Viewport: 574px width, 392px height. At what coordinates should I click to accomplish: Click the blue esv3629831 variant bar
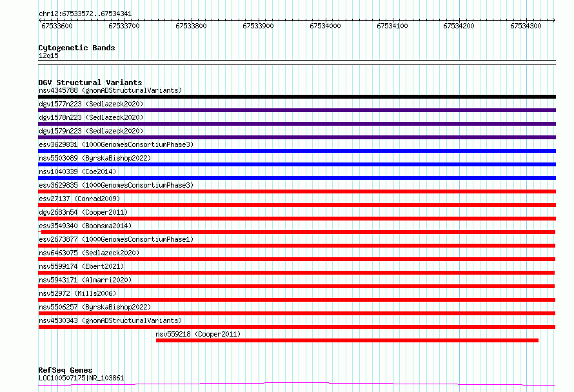[297, 151]
